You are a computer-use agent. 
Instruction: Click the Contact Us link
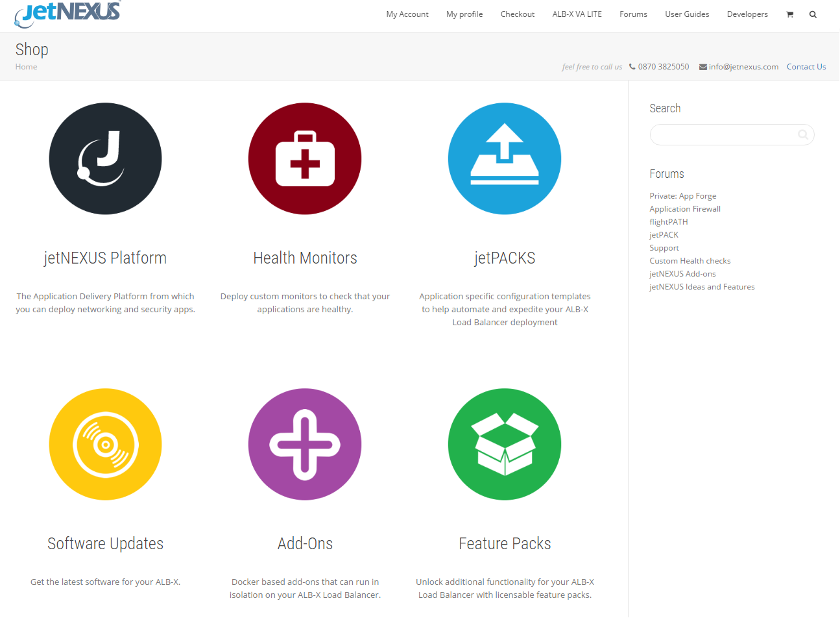pyautogui.click(x=806, y=67)
